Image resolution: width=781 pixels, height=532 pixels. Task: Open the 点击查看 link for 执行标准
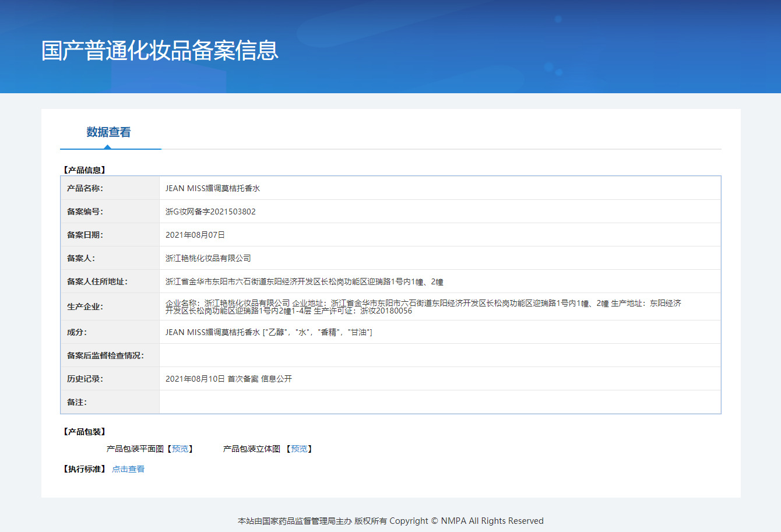(128, 469)
